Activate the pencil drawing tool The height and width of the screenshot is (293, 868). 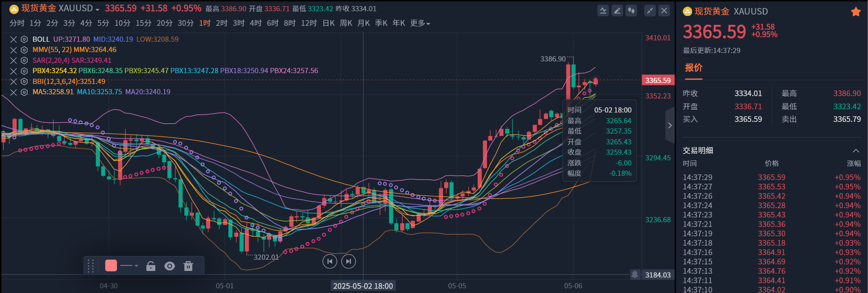(617, 10)
